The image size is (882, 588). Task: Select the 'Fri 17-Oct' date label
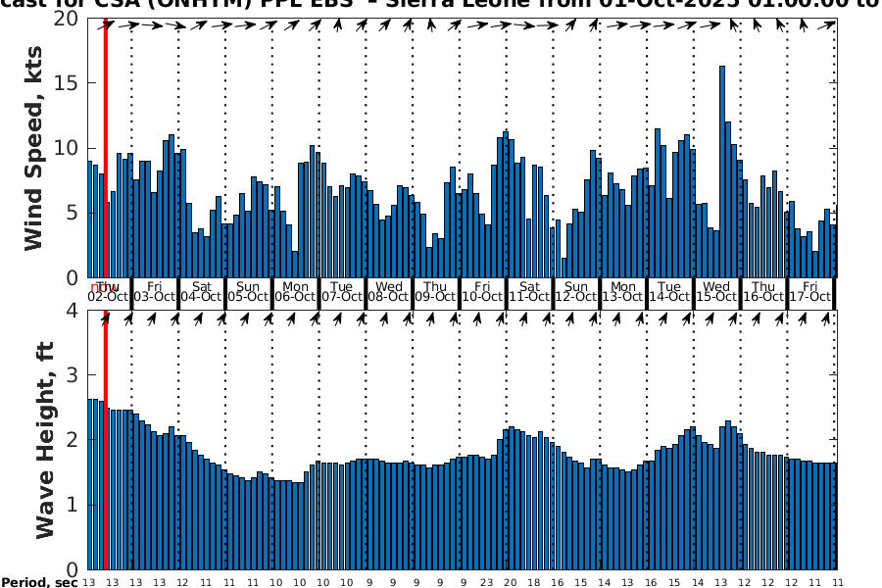point(809,291)
